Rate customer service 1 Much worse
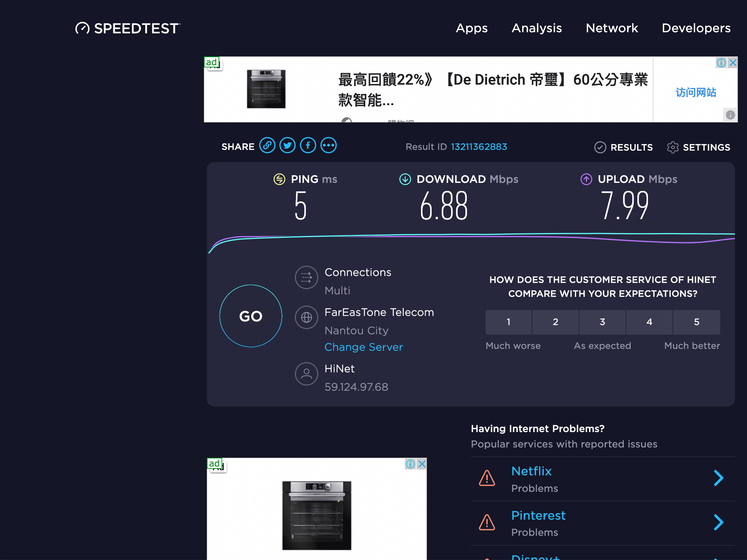The image size is (747, 560). [508, 322]
